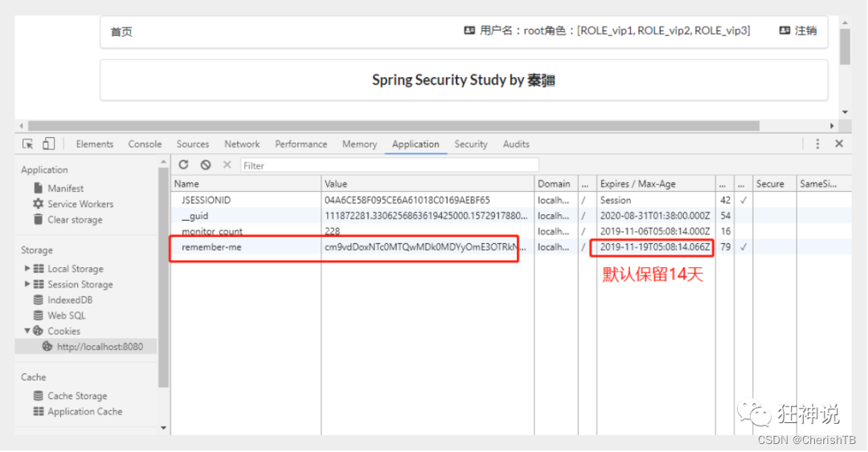Viewport: 868px width, 452px height.
Task: Open the DevTools three-dot menu
Action: coord(817,144)
